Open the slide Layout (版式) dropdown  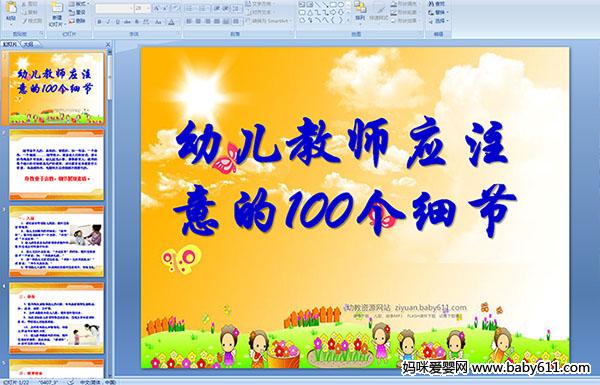(78, 3)
